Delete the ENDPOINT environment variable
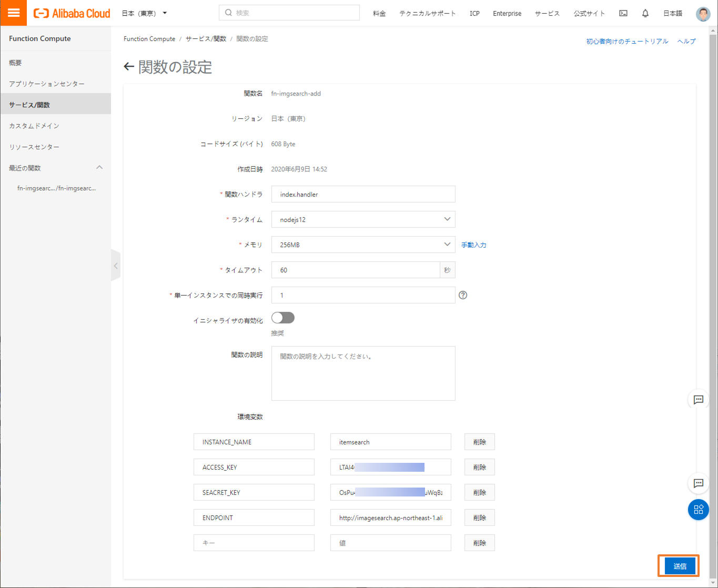The image size is (718, 588). 480,518
